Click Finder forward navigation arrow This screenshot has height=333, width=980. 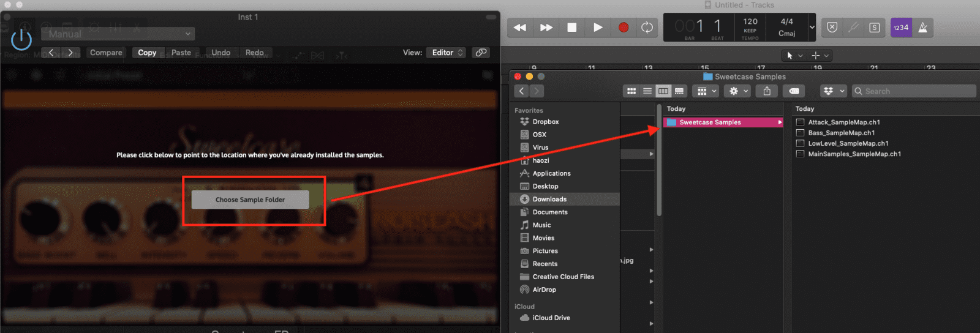pos(537,91)
